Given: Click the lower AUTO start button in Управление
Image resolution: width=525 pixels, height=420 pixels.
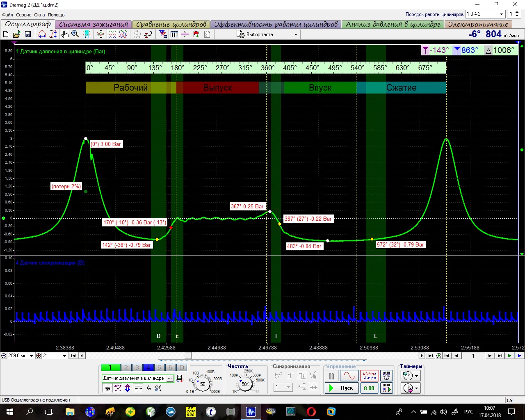Looking at the screenshot, I should (387, 388).
